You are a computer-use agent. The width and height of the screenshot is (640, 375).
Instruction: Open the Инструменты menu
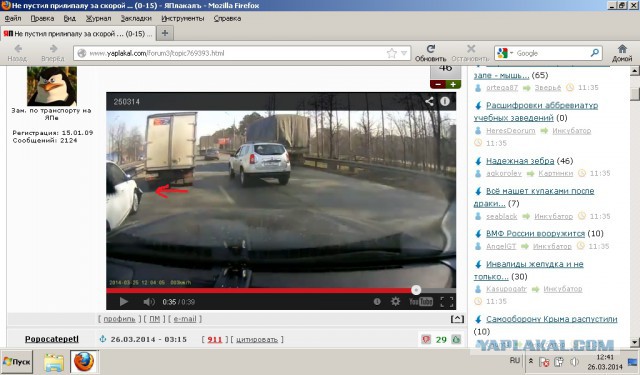click(x=182, y=18)
